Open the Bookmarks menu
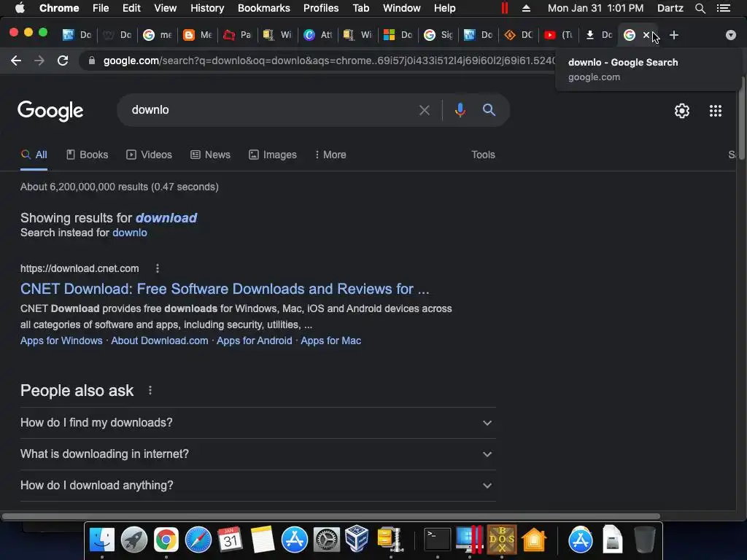Image resolution: width=747 pixels, height=560 pixels. pyautogui.click(x=263, y=8)
